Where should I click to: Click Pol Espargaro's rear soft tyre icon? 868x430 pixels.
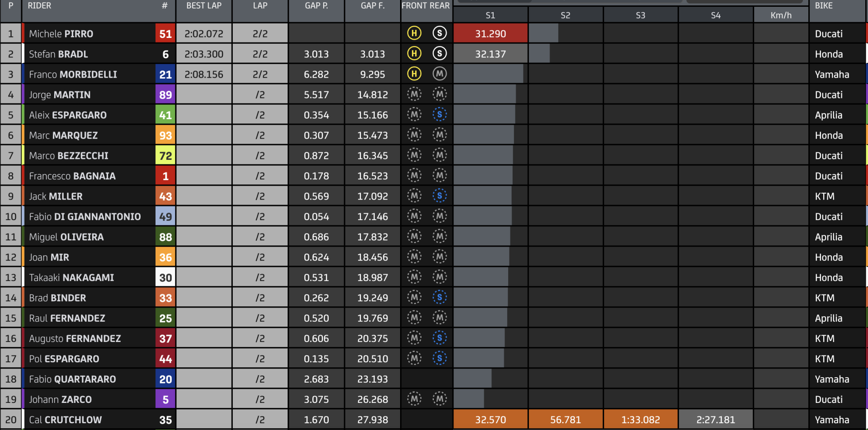[x=439, y=359]
